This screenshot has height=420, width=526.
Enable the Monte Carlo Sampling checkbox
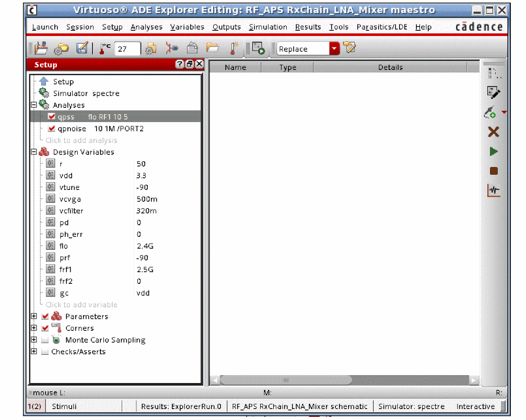tap(45, 340)
